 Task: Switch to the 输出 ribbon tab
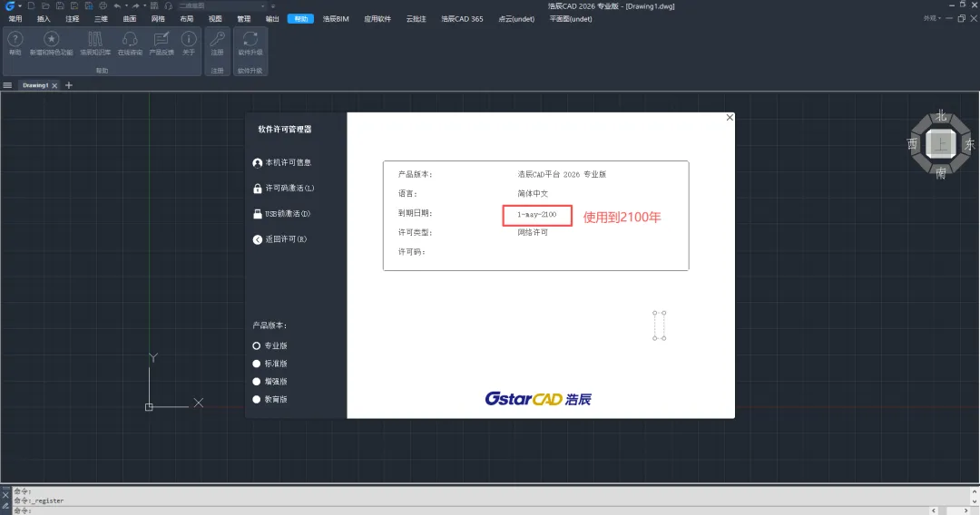click(x=272, y=19)
